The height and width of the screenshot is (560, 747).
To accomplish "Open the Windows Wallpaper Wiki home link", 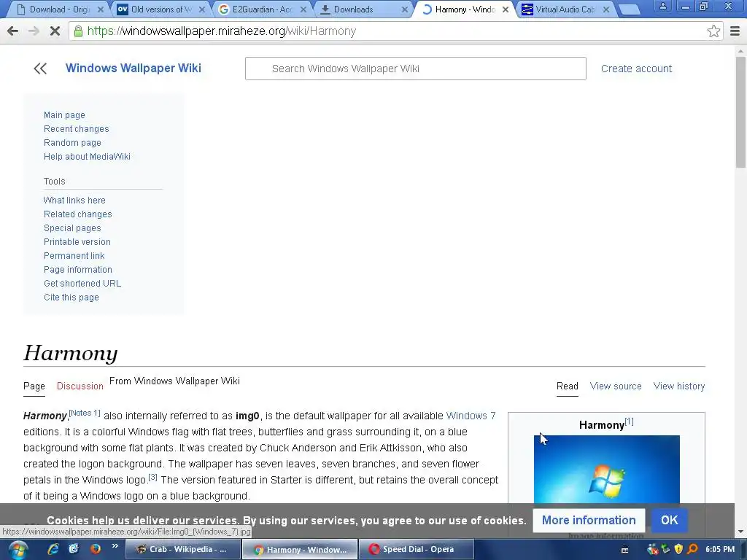I will pyautogui.click(x=133, y=68).
